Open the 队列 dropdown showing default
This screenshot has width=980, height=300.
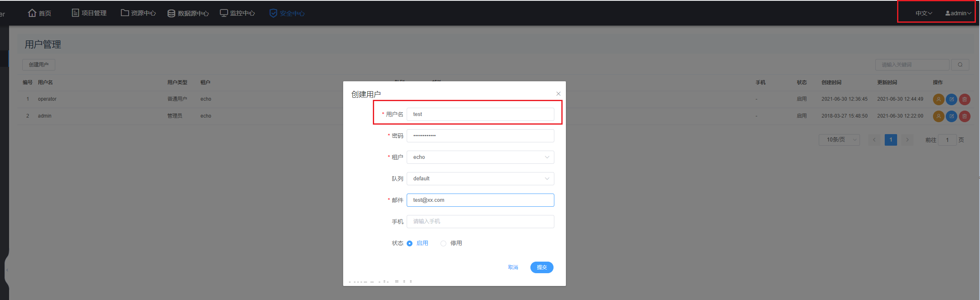tap(481, 179)
